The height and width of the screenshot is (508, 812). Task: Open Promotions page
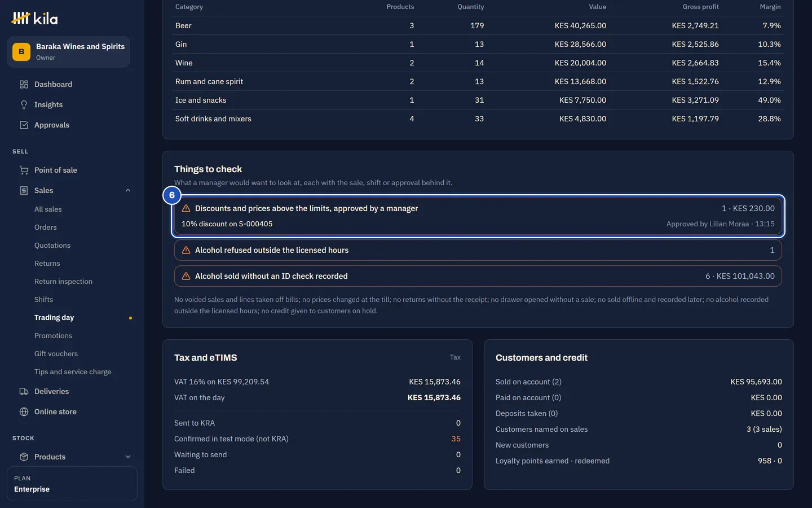click(53, 336)
